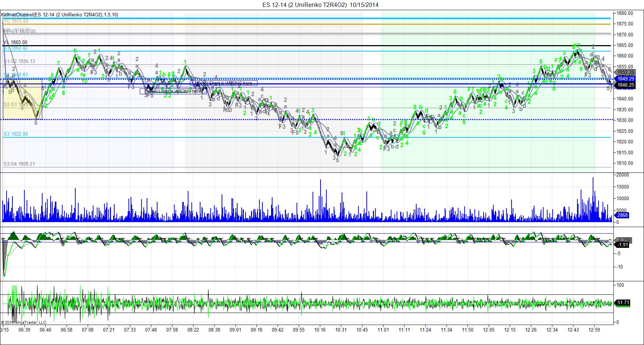644x345 pixels.
Task: Click the 15000 volume axis label
Action: click(623, 187)
